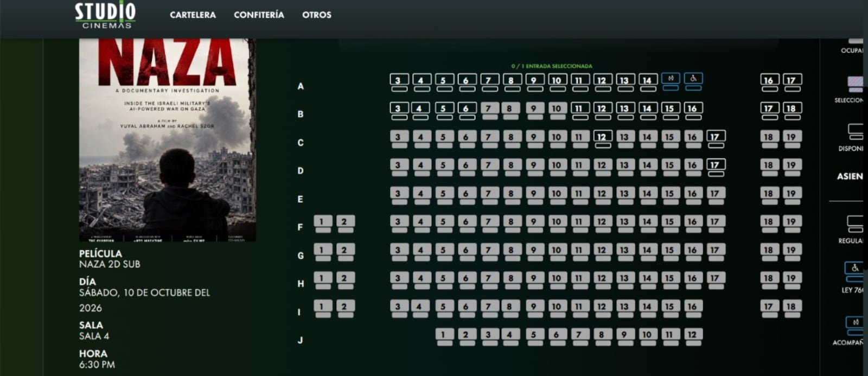Select seat 10 in row A
The image size is (868, 376).
click(557, 82)
